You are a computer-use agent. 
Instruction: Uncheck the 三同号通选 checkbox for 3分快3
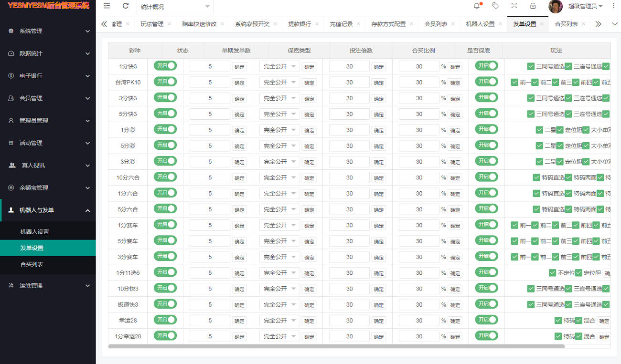pos(531,98)
